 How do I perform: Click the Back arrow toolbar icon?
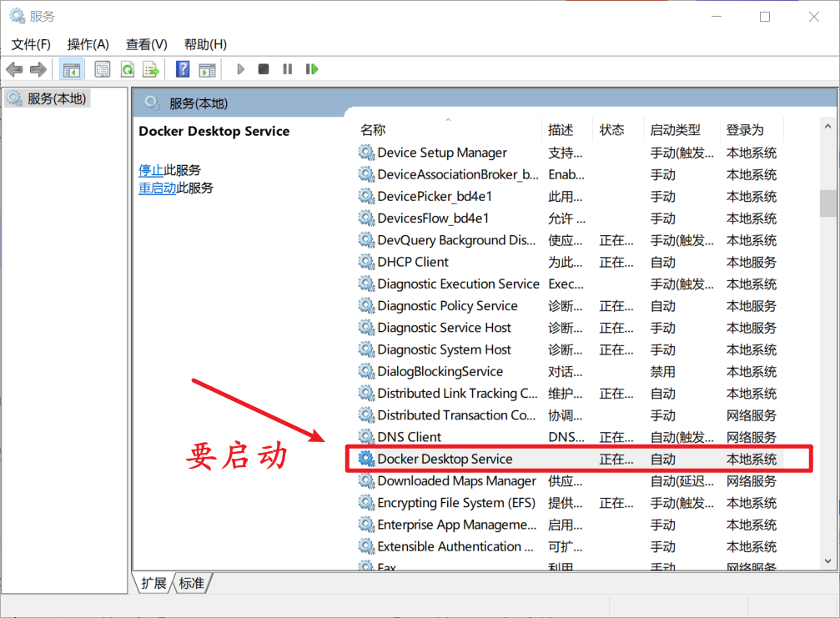click(x=14, y=69)
